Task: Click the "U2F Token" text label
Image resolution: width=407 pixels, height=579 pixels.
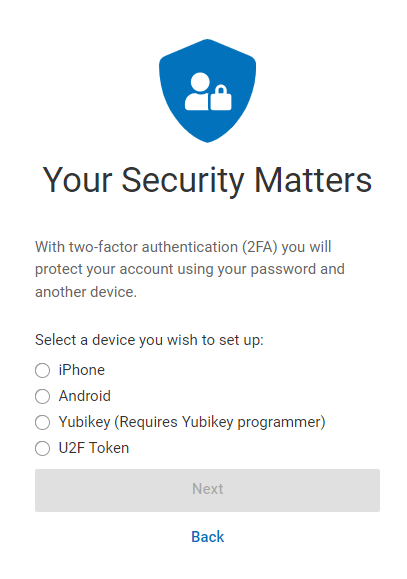Action: 94,448
